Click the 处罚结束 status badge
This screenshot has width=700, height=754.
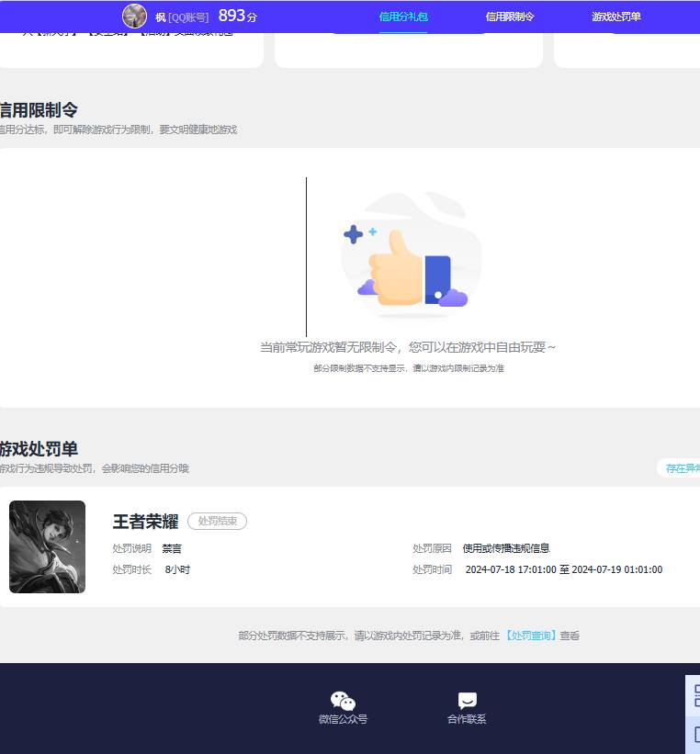pyautogui.click(x=217, y=522)
